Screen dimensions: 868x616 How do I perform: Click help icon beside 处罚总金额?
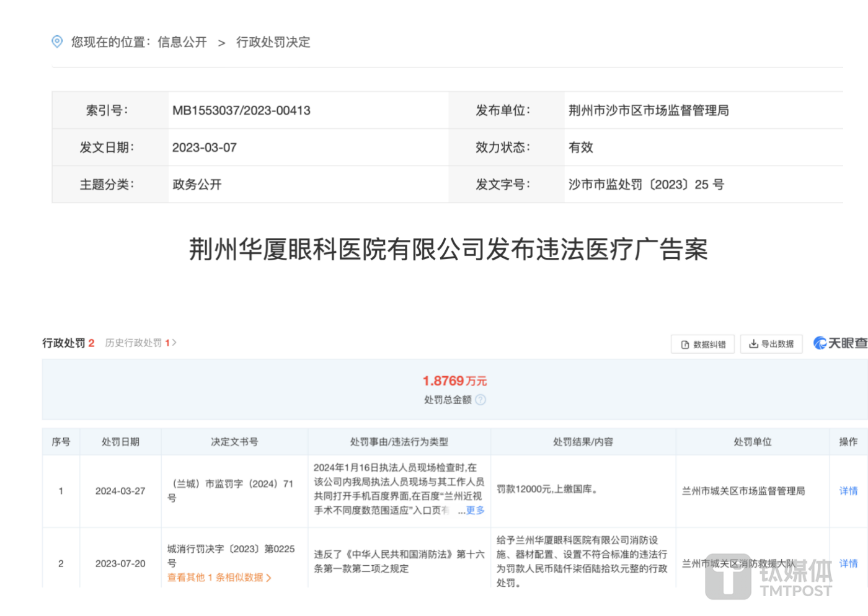click(x=480, y=400)
